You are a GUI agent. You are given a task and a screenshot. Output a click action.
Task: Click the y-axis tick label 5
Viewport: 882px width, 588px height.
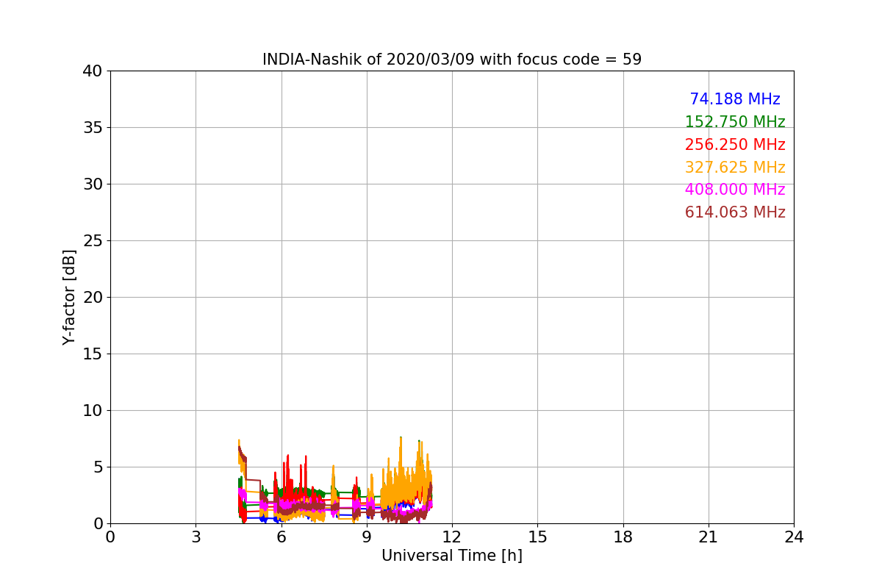(98, 467)
